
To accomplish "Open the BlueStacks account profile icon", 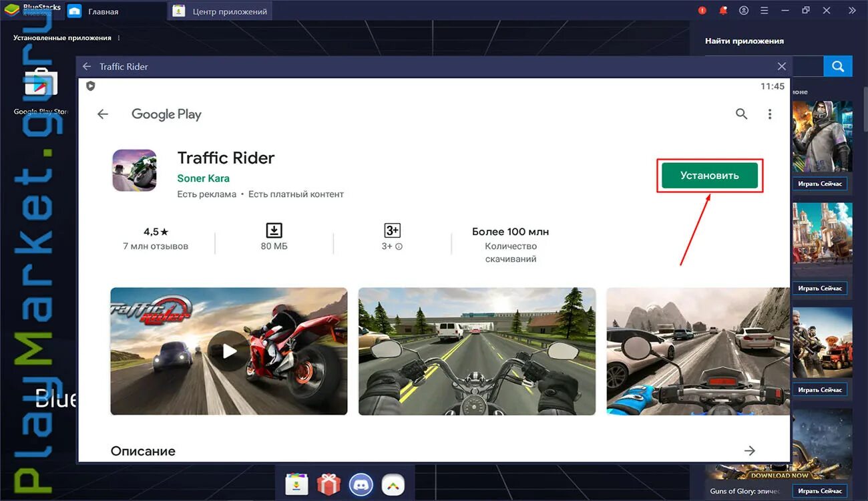I will coord(744,11).
